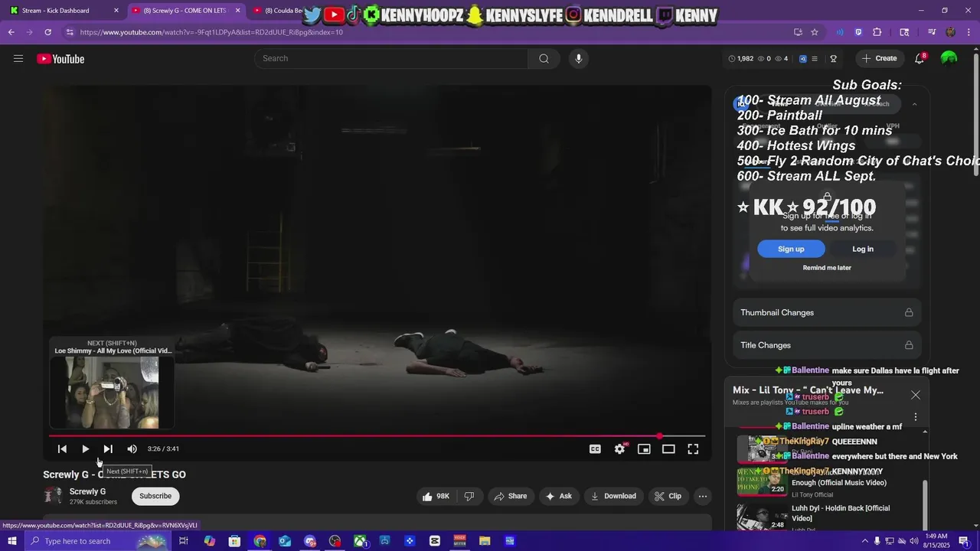Enable miniplayer mode
Screen dimensions: 980x551
[644, 449]
